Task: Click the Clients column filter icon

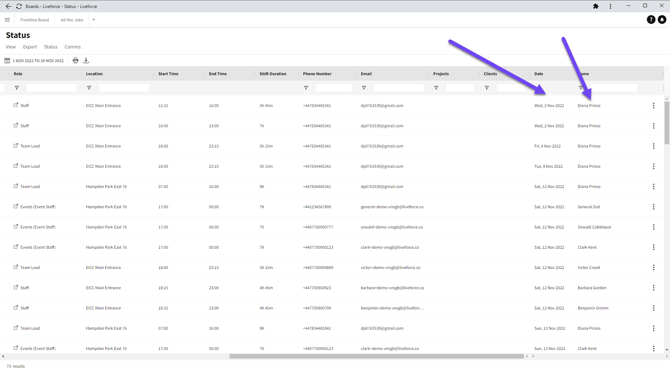Action: pos(487,88)
